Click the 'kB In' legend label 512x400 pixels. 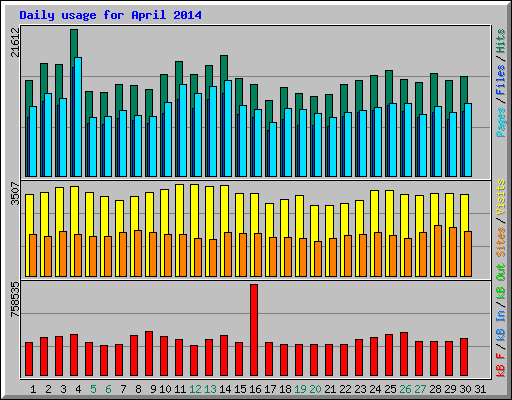point(501,326)
